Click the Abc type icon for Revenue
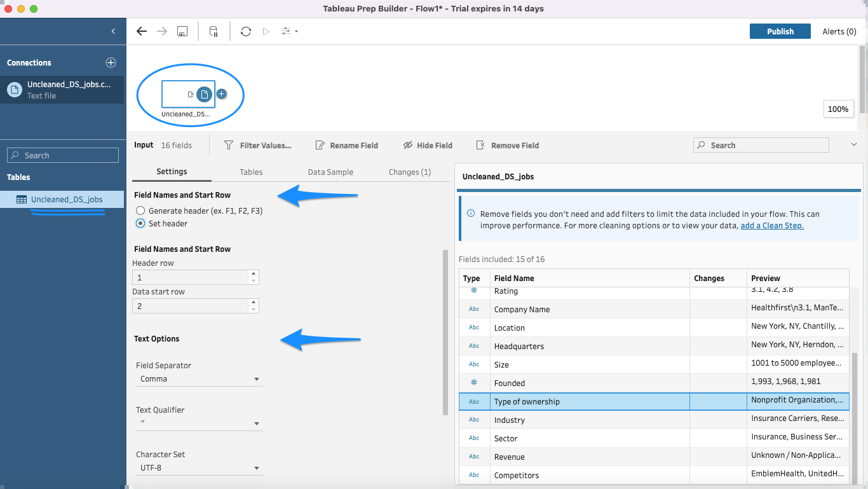The image size is (868, 489). coord(474,457)
